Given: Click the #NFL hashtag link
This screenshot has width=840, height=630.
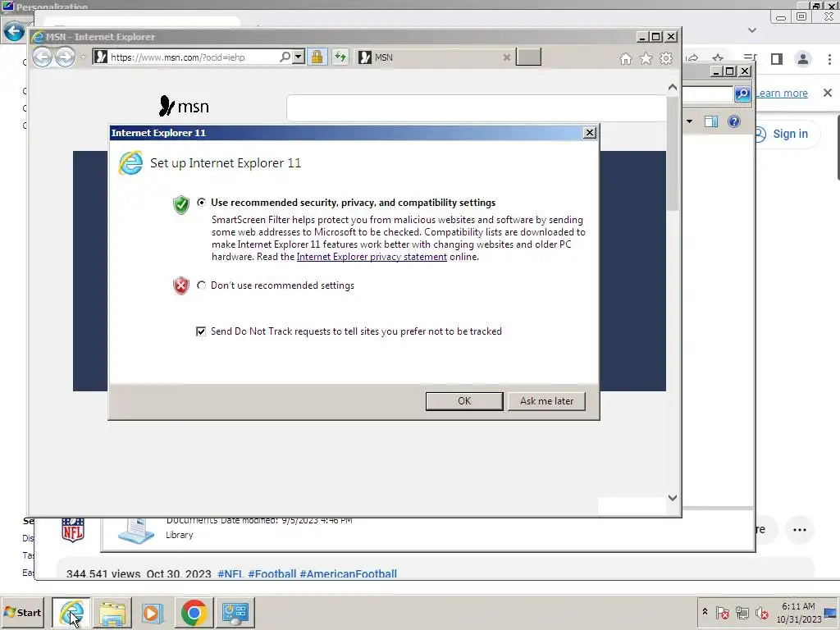Looking at the screenshot, I should point(231,573).
